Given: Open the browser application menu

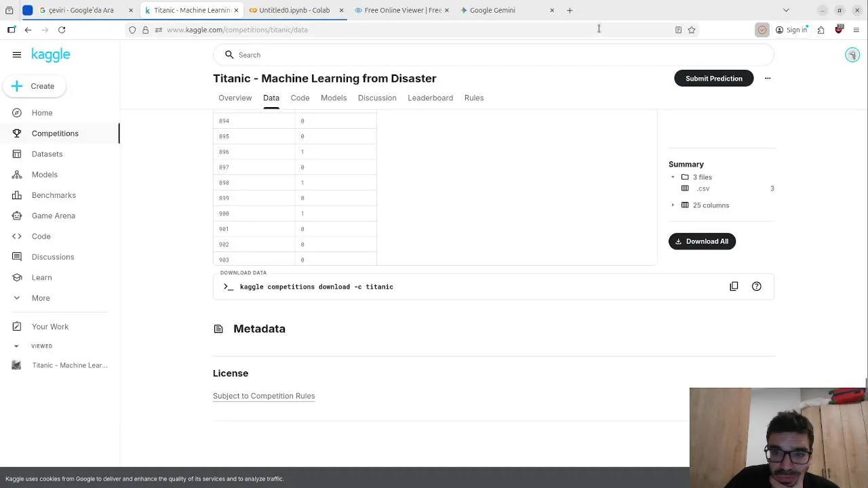Looking at the screenshot, I should pos(856,30).
